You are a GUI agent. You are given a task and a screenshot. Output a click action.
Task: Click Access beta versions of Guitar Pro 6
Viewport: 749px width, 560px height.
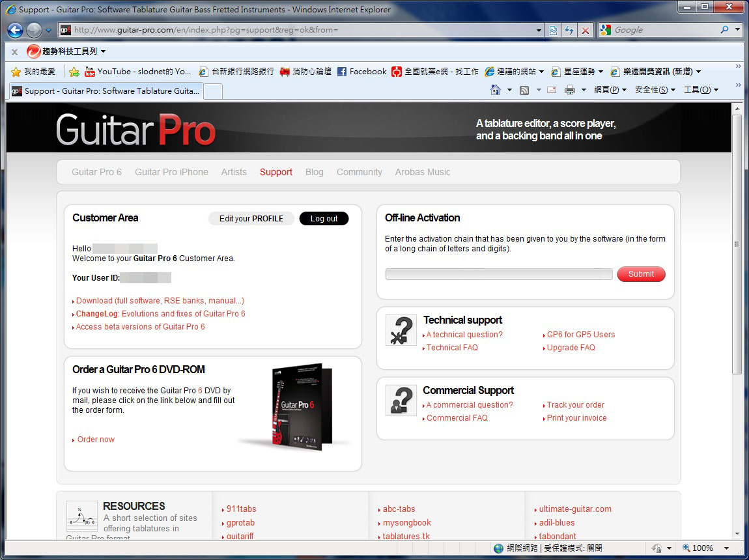141,326
